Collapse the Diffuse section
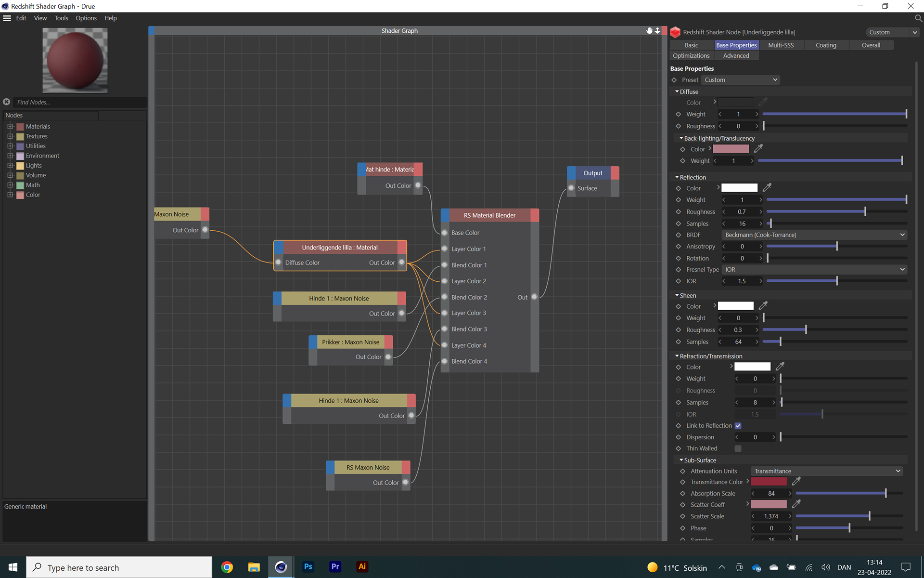The image size is (924, 578). pyautogui.click(x=677, y=92)
